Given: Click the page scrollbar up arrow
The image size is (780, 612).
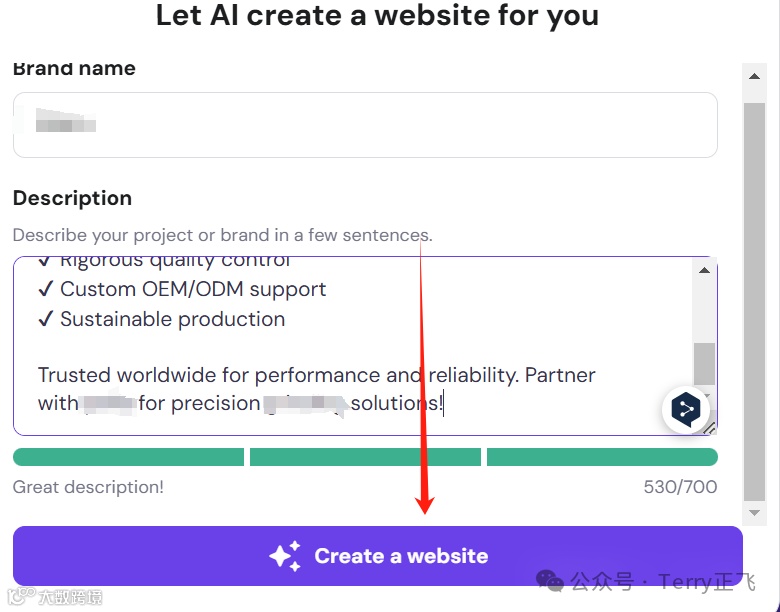Looking at the screenshot, I should pyautogui.click(x=754, y=76).
